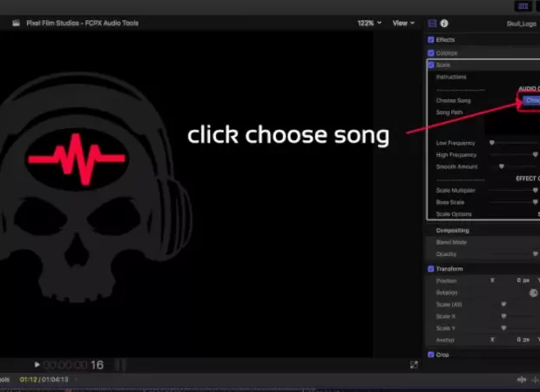Click the Scale Options label

coord(454,214)
